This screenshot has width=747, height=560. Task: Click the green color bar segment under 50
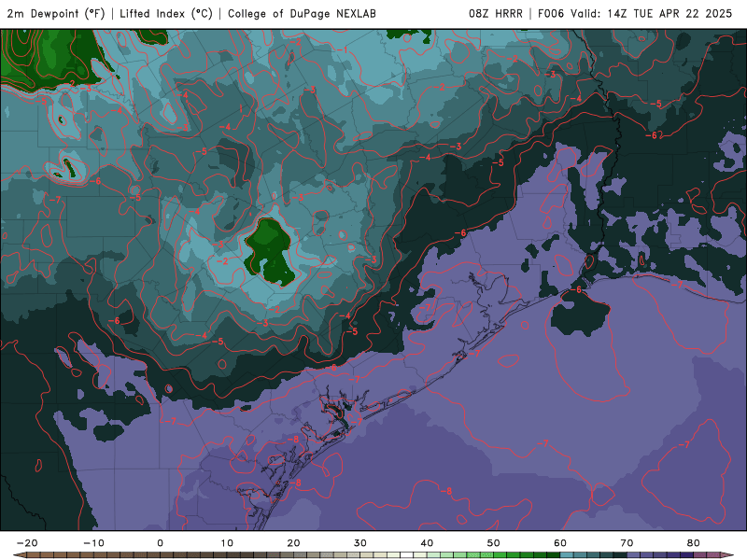(500, 555)
